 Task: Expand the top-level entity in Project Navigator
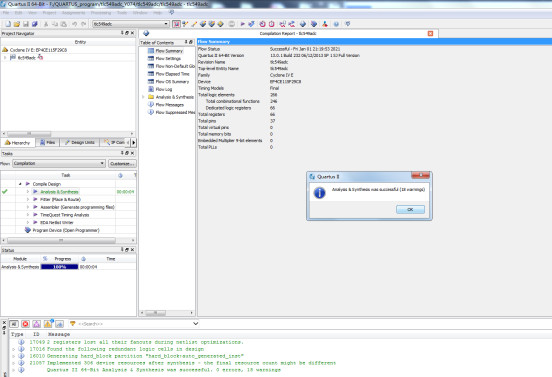coord(5,57)
